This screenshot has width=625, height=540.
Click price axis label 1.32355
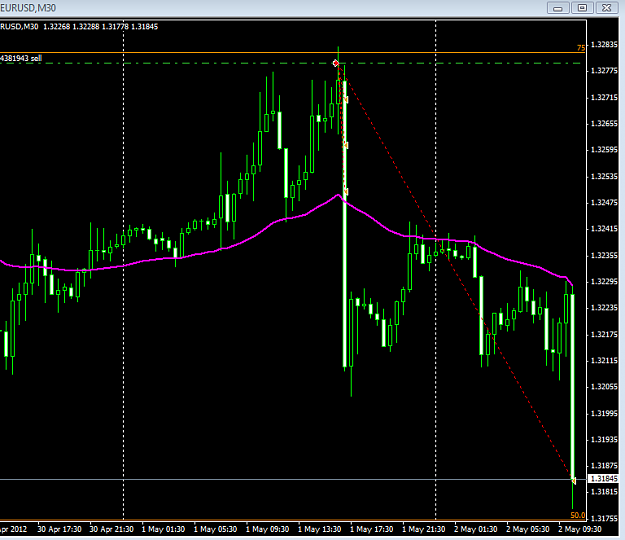(x=604, y=255)
